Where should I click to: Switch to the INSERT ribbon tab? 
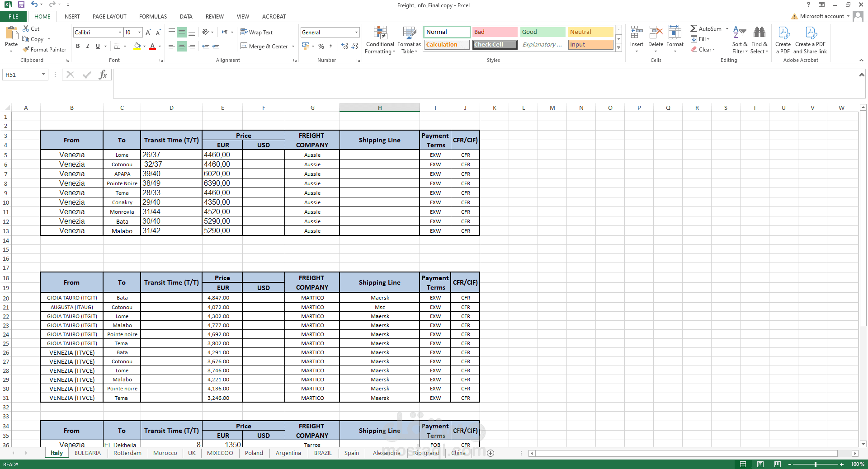tap(71, 17)
